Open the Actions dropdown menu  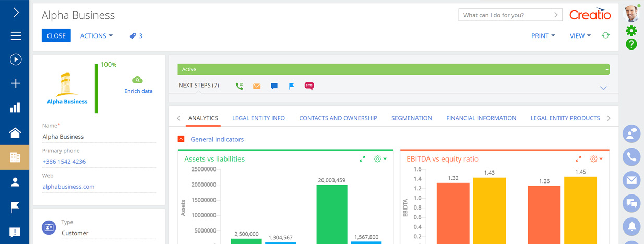coord(96,36)
